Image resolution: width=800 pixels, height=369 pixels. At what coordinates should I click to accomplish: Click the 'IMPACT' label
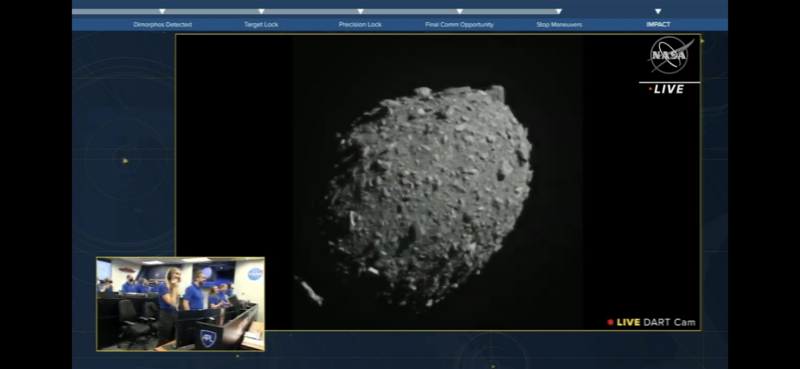click(x=658, y=24)
